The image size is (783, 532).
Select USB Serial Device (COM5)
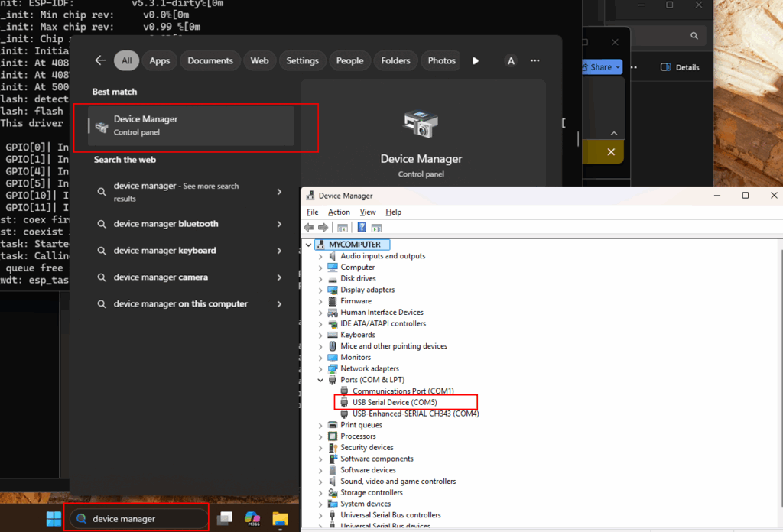[x=395, y=402]
